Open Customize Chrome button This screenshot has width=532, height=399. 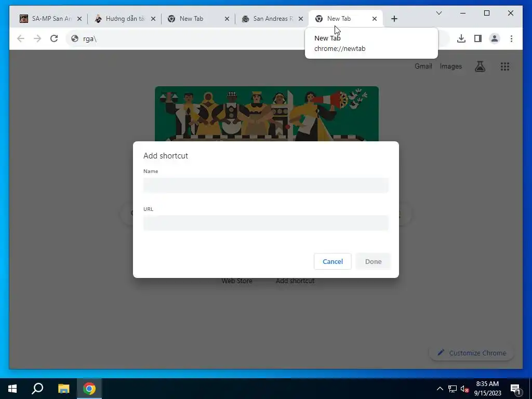click(x=472, y=353)
